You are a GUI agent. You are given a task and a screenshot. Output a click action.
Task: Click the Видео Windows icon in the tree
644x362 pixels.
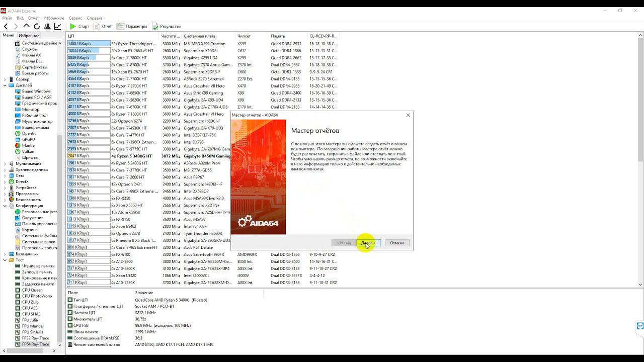coord(18,92)
